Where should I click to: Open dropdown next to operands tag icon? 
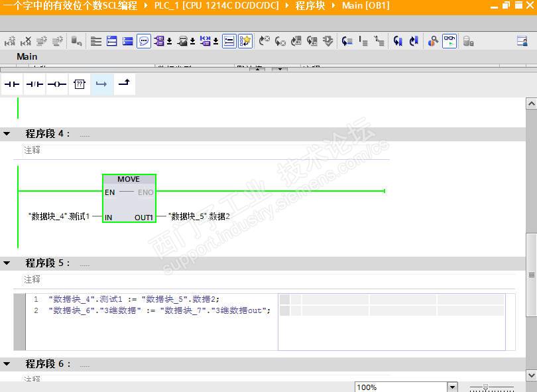pyautogui.click(x=169, y=42)
